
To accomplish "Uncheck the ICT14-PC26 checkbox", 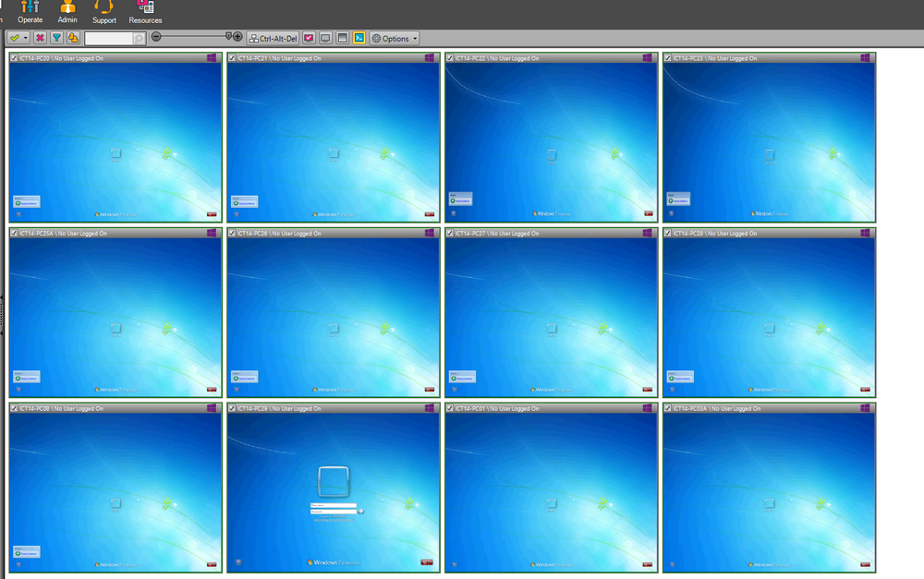I will pos(232,234).
